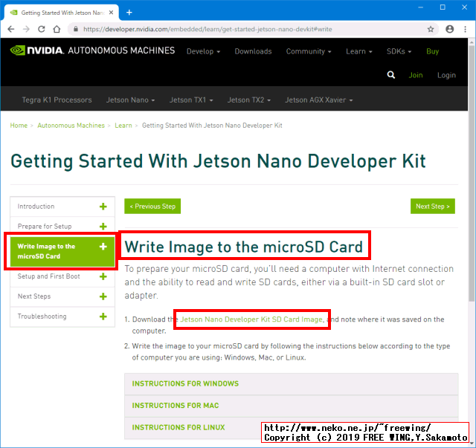Expand the Next Steps plus icon
The image size is (476, 448).
coord(103,296)
